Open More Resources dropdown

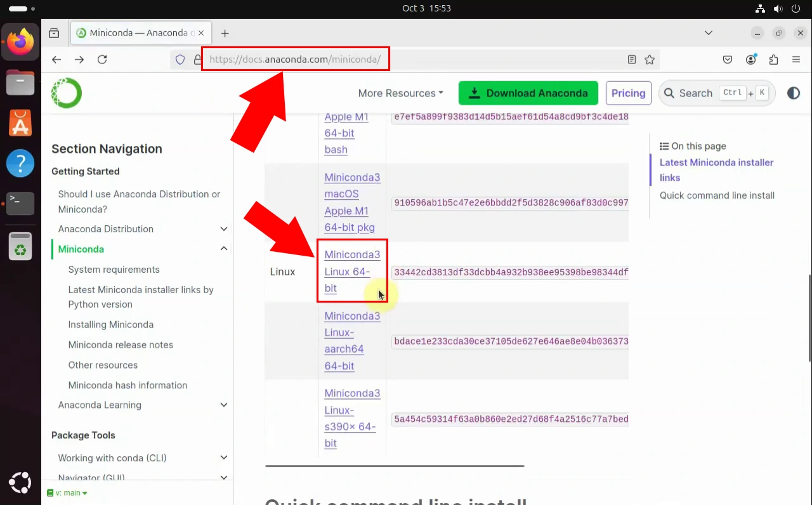pos(401,93)
